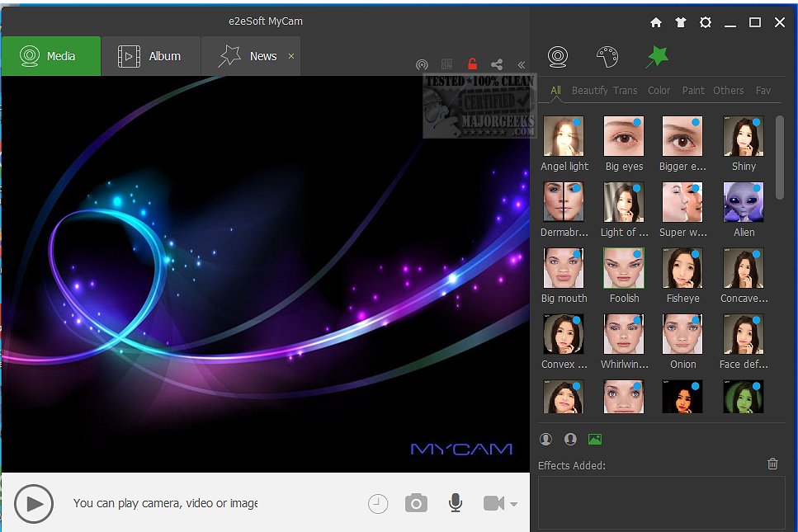Select the Trans effects category
Viewport: 798px width, 532px height.
pos(625,91)
